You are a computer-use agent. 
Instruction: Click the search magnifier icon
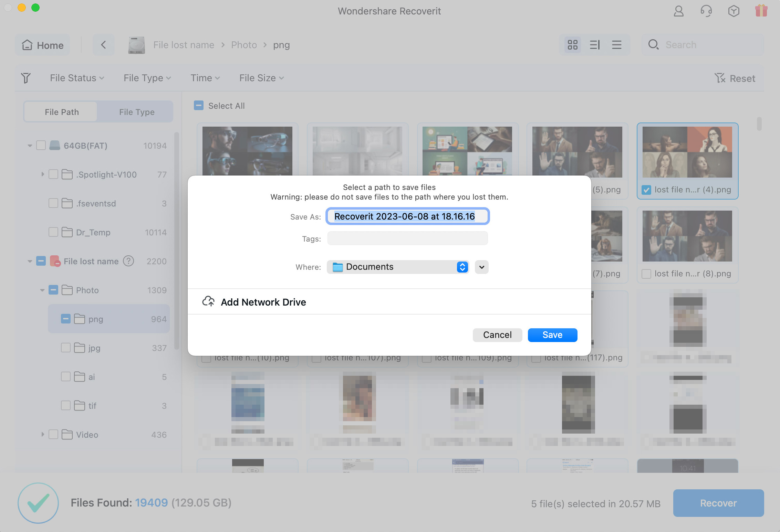[653, 45]
